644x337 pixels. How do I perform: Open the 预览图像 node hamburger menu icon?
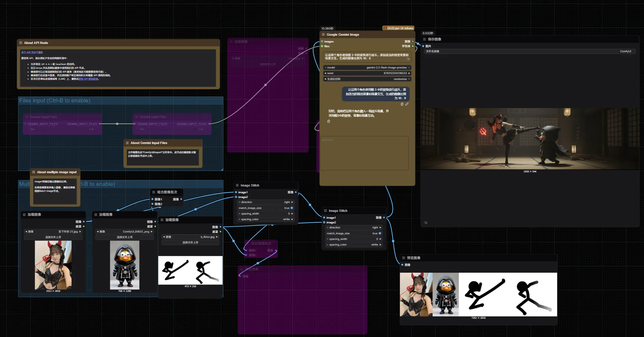click(403, 258)
